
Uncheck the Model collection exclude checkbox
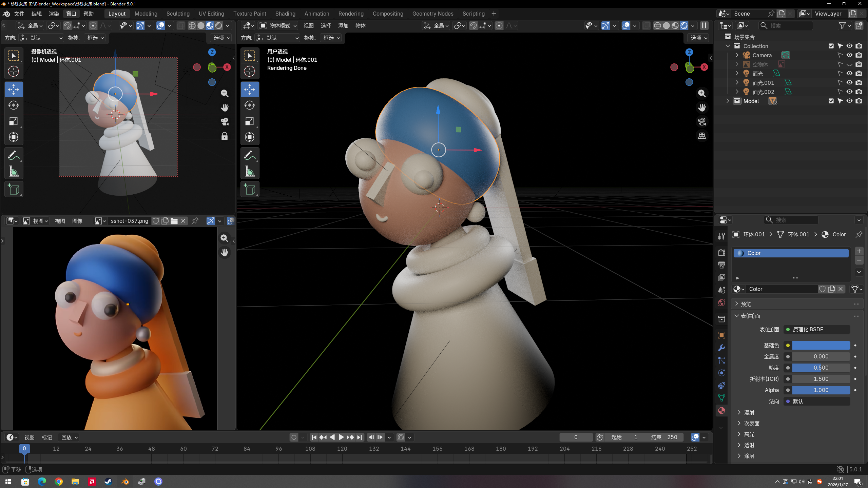831,101
